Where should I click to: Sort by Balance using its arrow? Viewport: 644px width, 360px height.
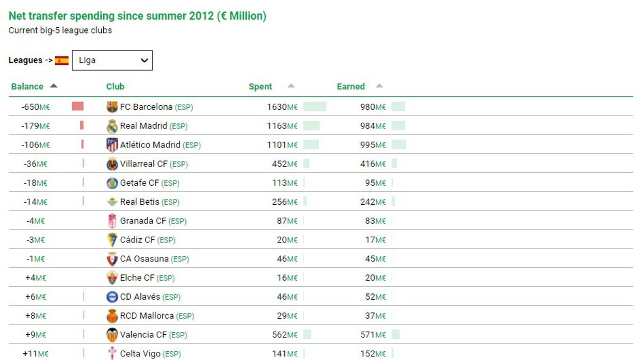coord(54,86)
